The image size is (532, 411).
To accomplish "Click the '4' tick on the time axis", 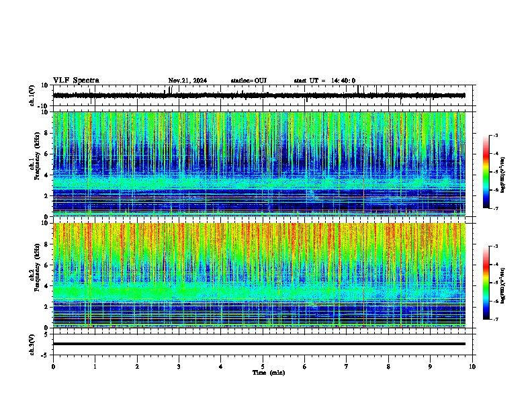I will point(221,367).
